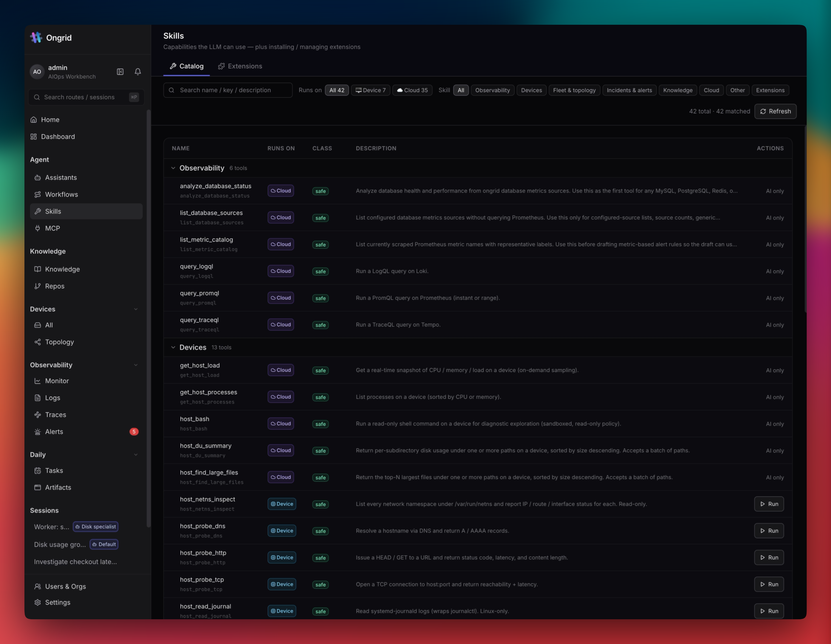Screen dimensions: 831x644
Task: Filter runs on All 42
Action: pyautogui.click(x=337, y=90)
